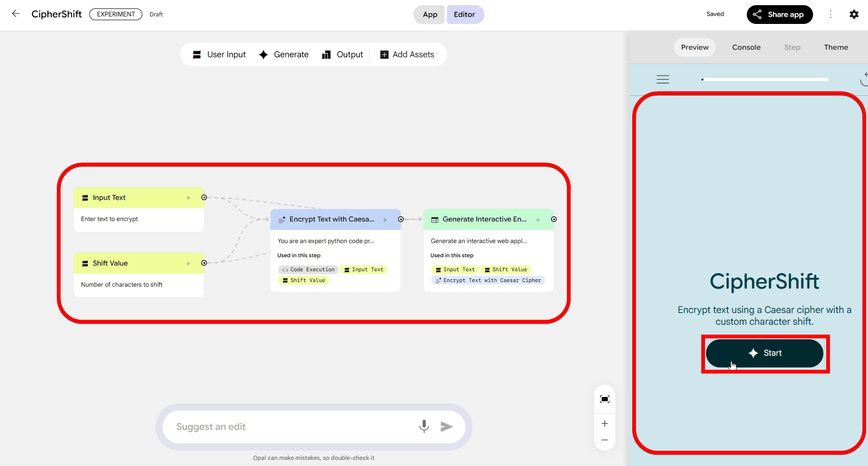Open the hamburger menu in preview
The height and width of the screenshot is (466, 868).
[x=662, y=79]
